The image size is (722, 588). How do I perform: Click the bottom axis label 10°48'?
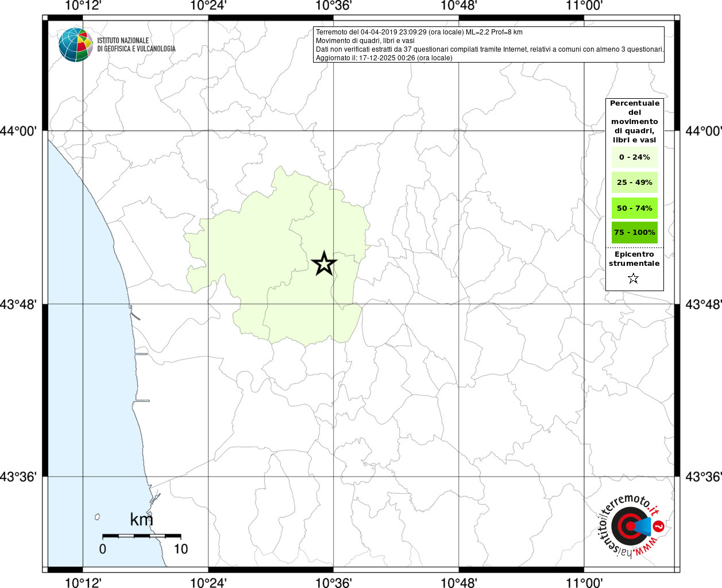[459, 583]
